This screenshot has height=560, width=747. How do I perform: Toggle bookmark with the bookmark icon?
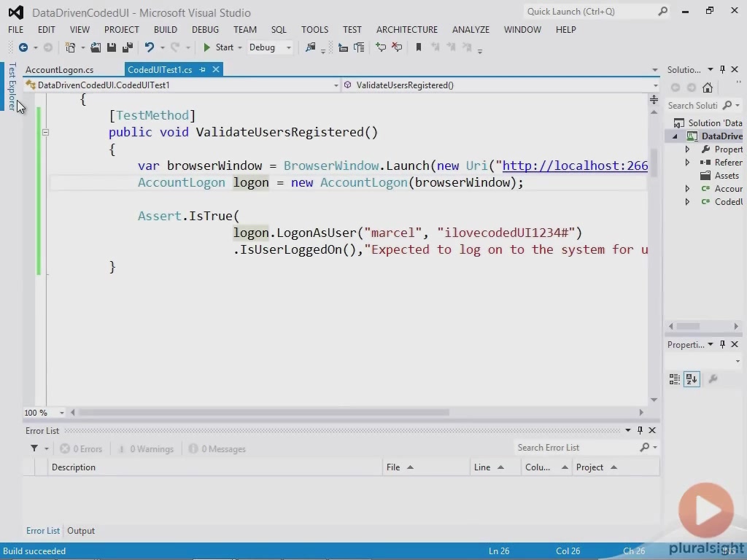[419, 47]
